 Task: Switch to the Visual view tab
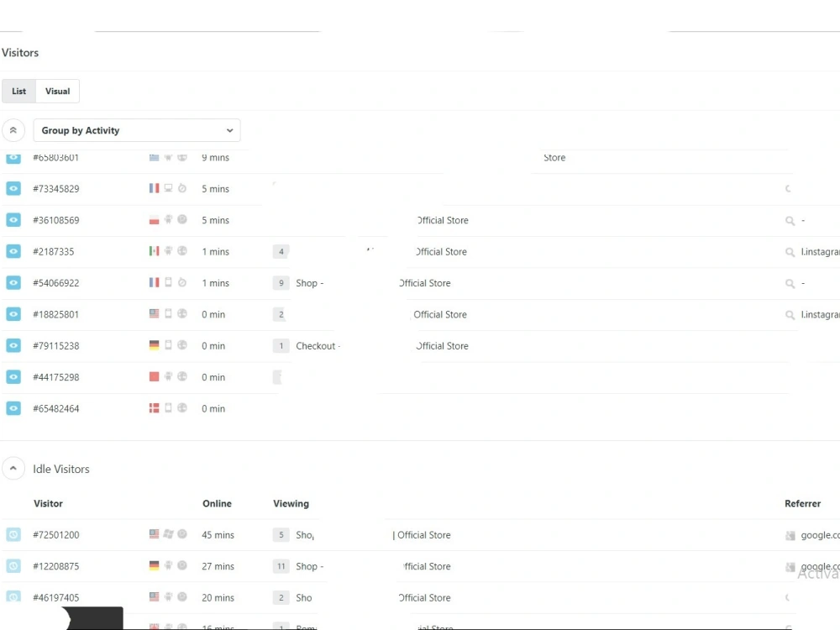point(57,91)
